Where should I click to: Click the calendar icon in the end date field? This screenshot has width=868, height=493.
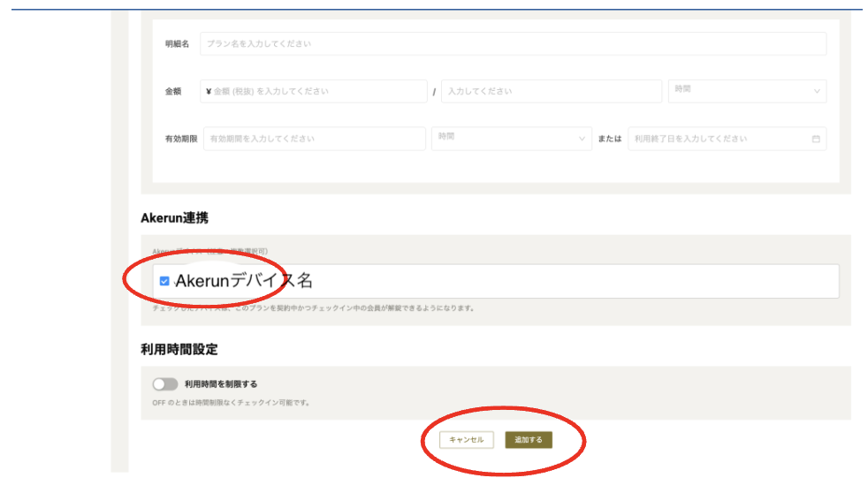[x=816, y=139]
